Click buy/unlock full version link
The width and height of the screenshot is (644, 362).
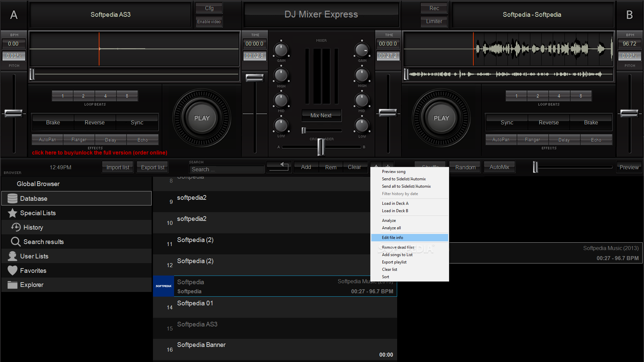coord(100,153)
